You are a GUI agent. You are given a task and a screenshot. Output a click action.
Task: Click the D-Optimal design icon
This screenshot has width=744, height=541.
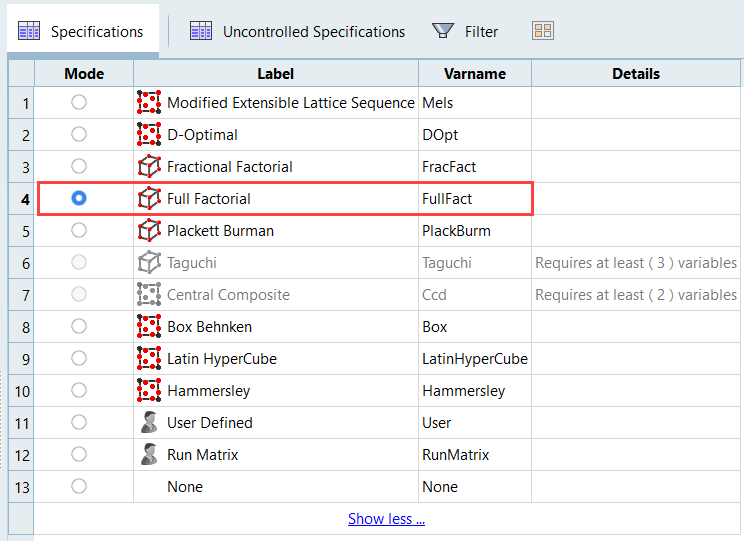click(x=149, y=134)
